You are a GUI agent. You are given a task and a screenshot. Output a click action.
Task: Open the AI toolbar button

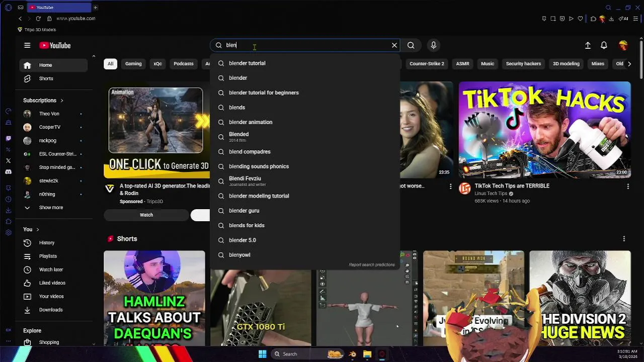pyautogui.click(x=624, y=19)
